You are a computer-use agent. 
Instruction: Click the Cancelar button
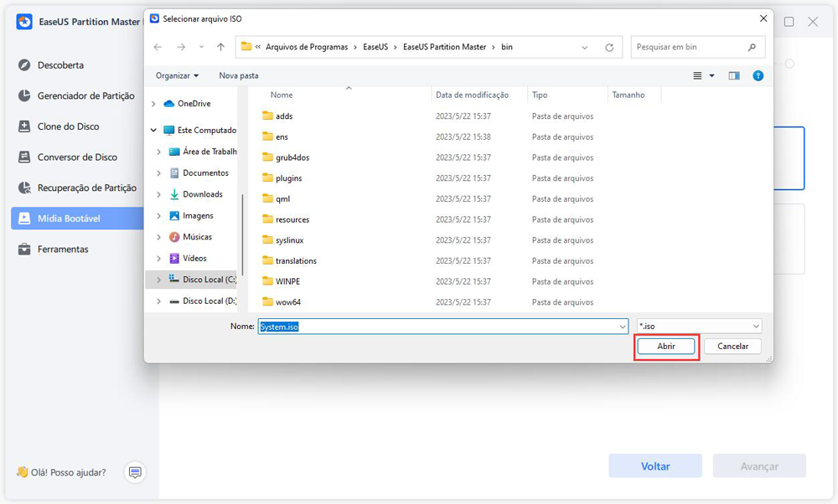[x=732, y=347]
